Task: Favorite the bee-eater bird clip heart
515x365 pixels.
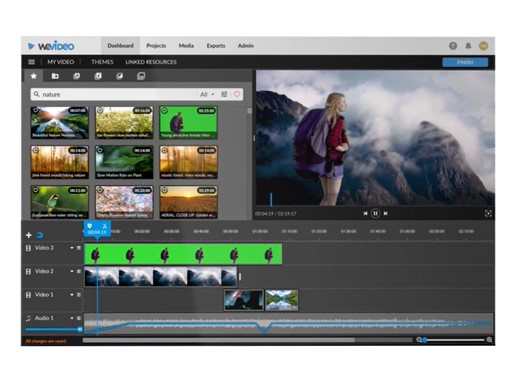Action: click(35, 190)
